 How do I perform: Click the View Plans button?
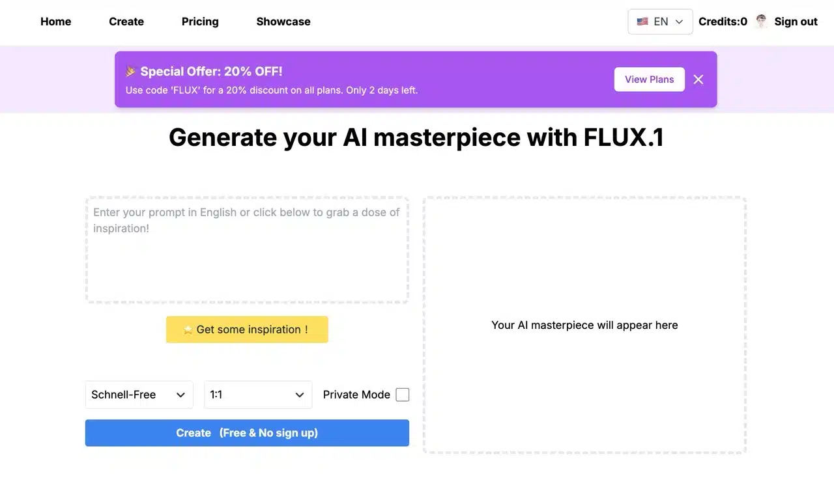(649, 79)
